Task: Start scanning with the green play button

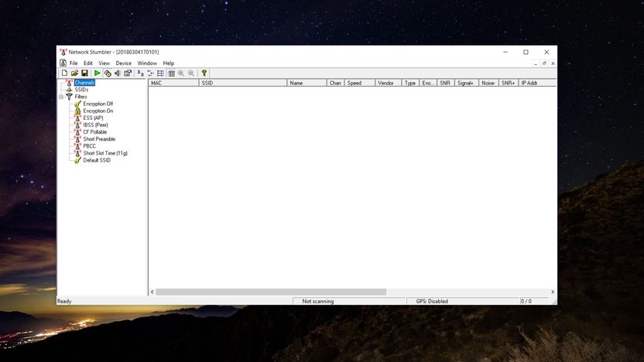Action: 97,73
